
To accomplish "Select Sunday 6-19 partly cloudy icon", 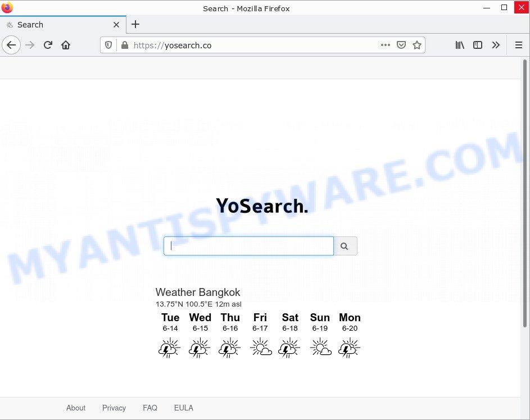I will pos(321,347).
